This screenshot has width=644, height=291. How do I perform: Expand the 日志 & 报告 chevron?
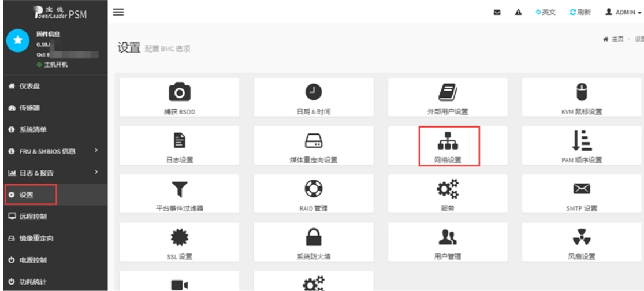(96, 171)
